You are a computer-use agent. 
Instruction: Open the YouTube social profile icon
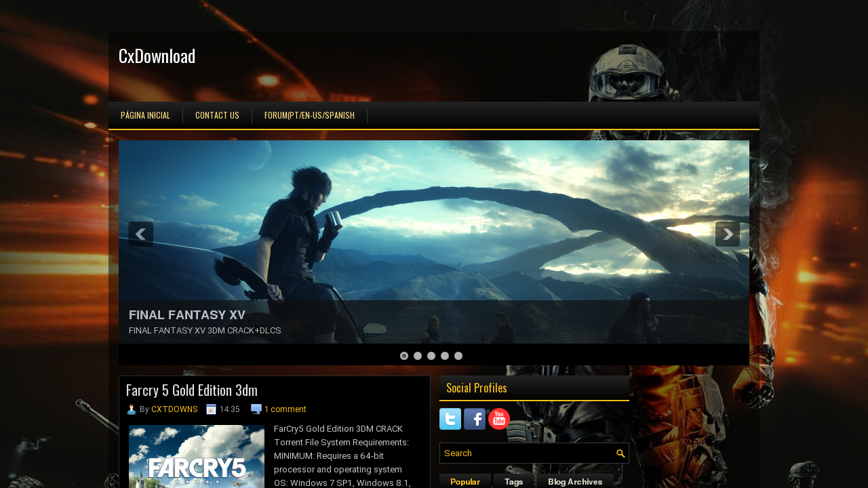499,419
